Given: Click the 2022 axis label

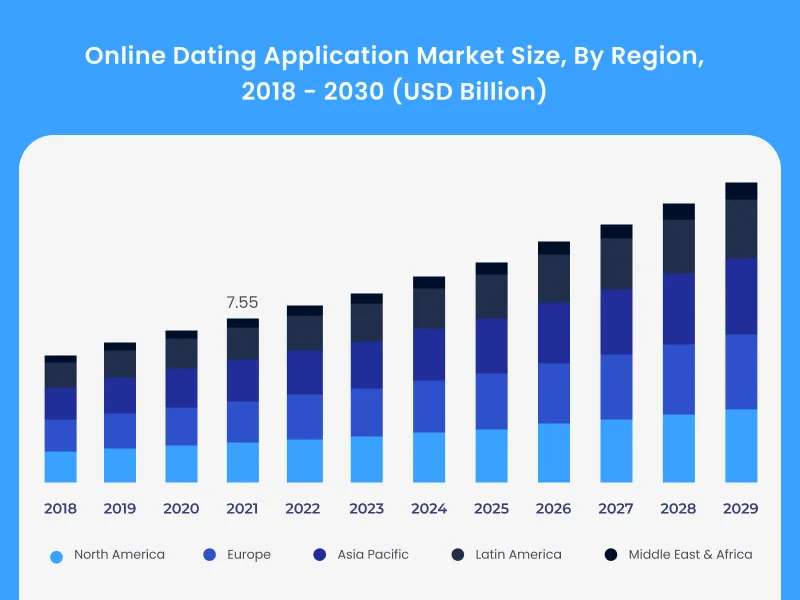Looking at the screenshot, I should [x=303, y=509].
